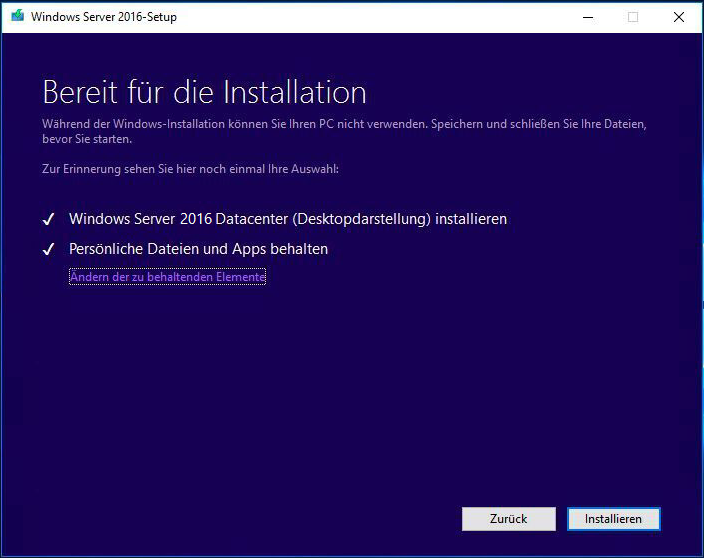Close the Windows Server 2016-Setup window
The width and height of the screenshot is (704, 558).
tap(679, 17)
